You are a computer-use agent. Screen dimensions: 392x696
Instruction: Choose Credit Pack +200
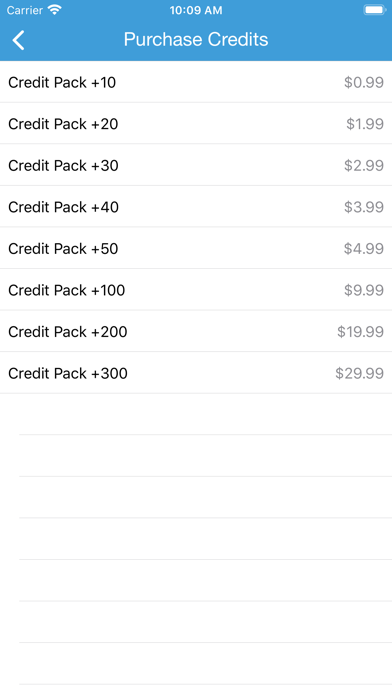coord(196,332)
